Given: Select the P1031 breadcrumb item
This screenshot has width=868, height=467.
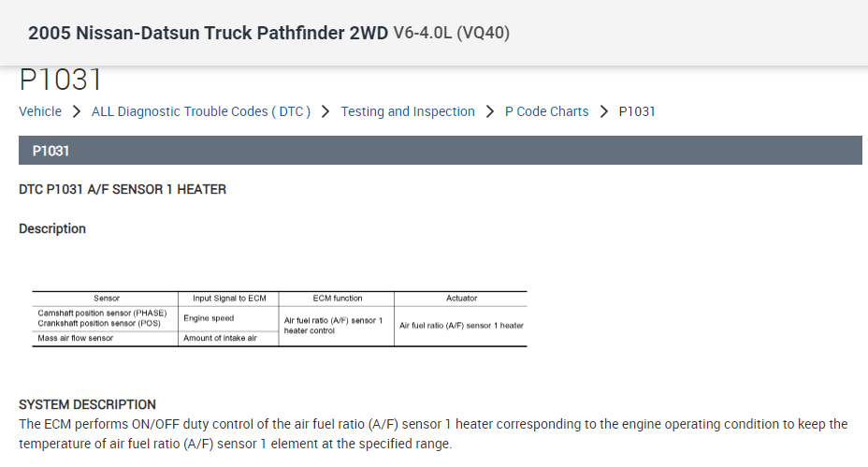Looking at the screenshot, I should coord(637,111).
